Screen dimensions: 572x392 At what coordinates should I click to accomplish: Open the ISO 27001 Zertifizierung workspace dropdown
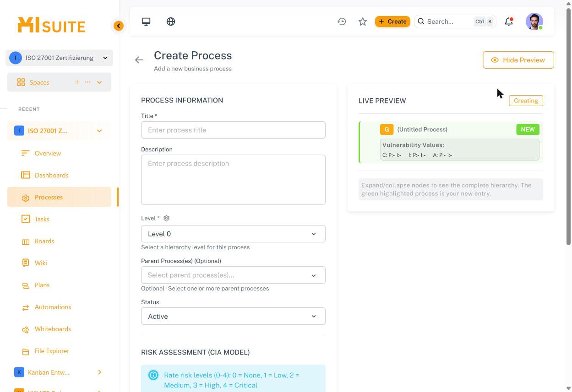[x=59, y=58]
